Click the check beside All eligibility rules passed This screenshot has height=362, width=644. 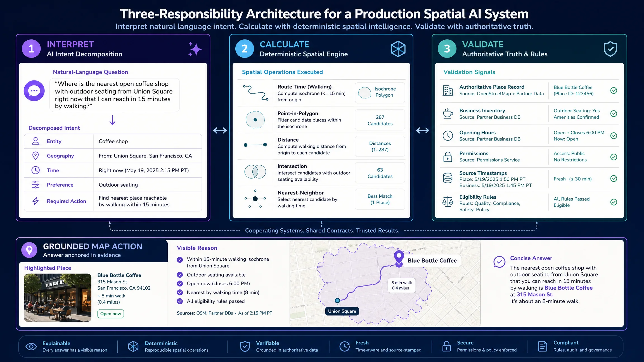[x=180, y=301]
